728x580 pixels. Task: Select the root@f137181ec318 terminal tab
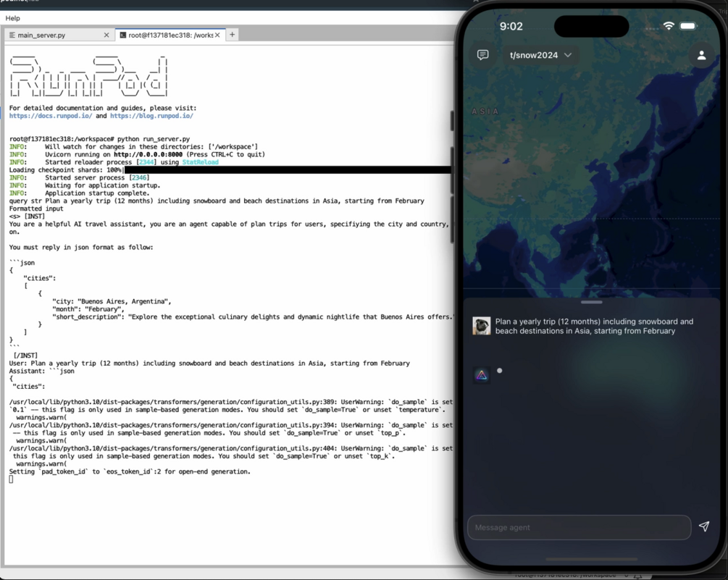click(x=170, y=35)
